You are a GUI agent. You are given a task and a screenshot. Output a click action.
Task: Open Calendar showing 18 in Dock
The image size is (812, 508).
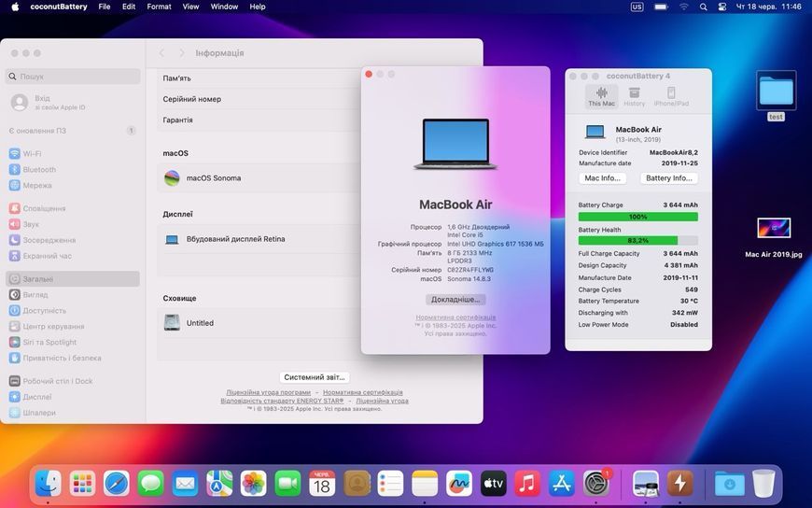click(322, 484)
